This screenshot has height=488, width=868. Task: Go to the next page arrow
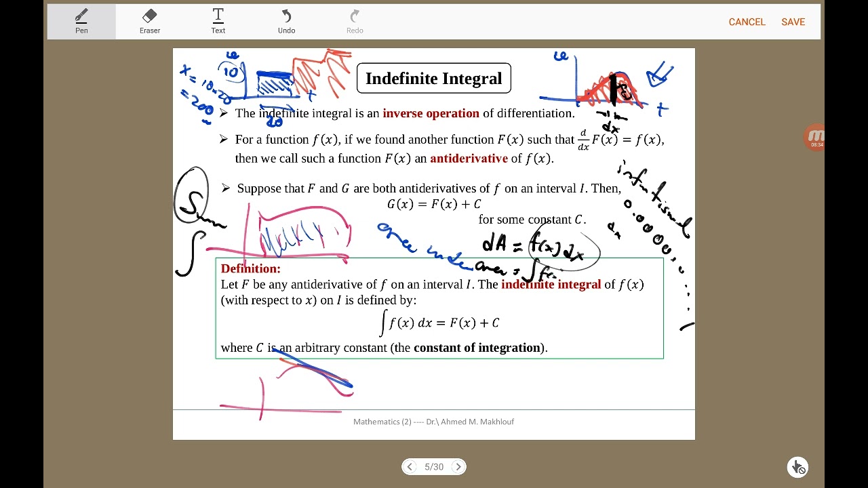pos(458,466)
